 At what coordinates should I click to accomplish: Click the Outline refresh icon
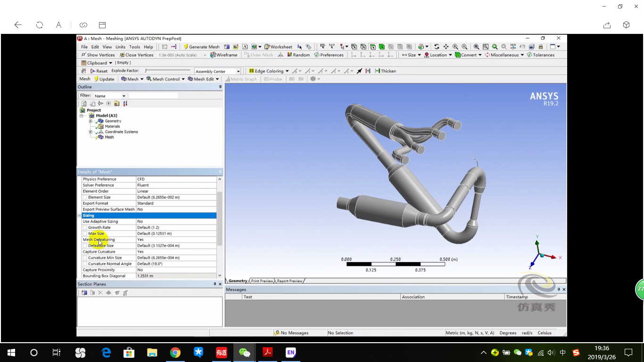click(x=84, y=103)
